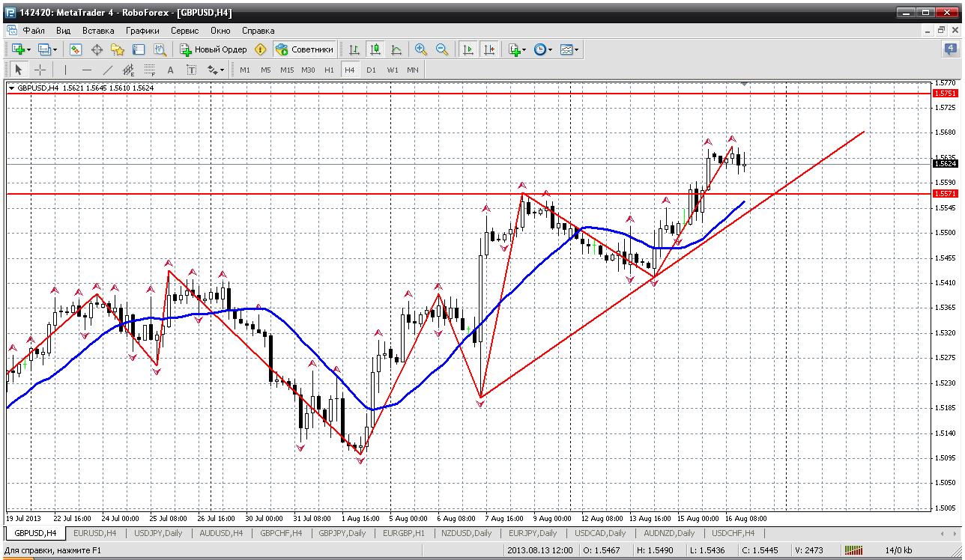This screenshot has width=965, height=560.
Task: Select the vertical line drawing tool
Action: click(x=66, y=70)
